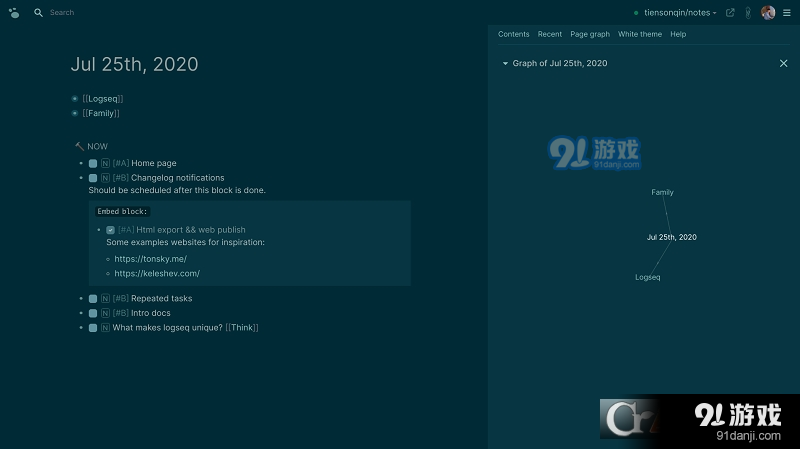Screen dimensions: 800x449
Task: Click the [#B] priority on Intro docs
Action: (x=120, y=313)
